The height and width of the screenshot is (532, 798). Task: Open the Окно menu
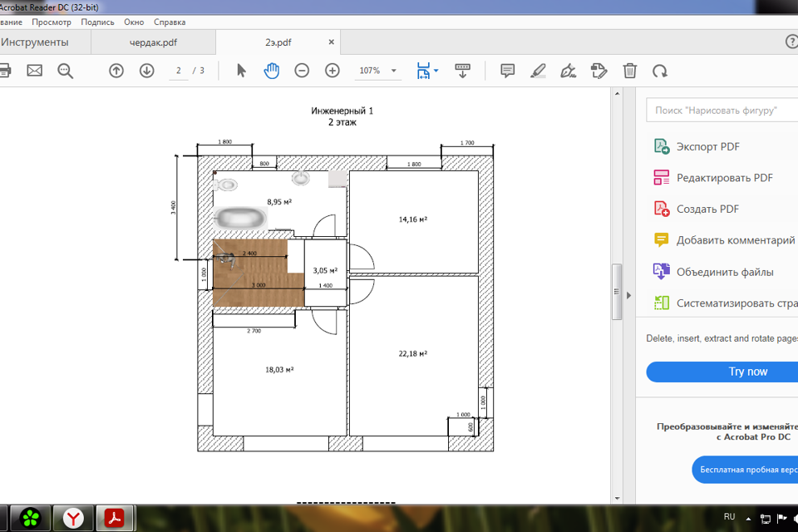point(134,22)
